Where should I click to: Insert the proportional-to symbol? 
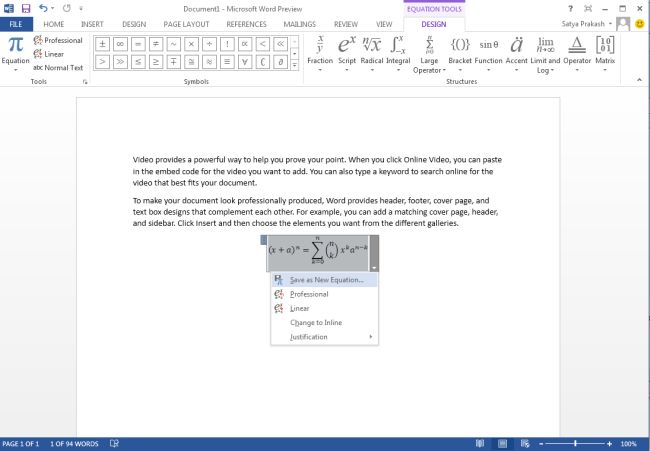click(245, 44)
